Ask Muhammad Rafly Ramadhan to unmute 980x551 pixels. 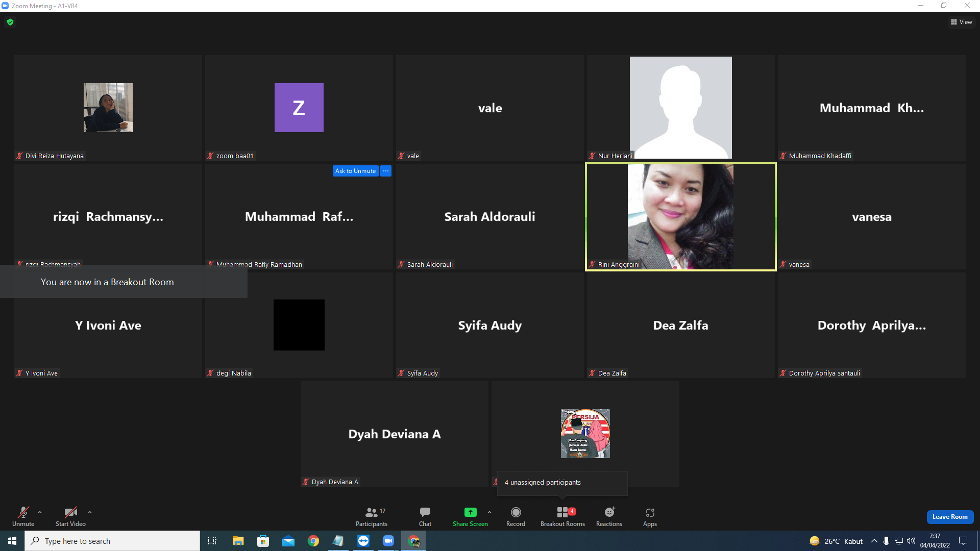[x=355, y=171]
